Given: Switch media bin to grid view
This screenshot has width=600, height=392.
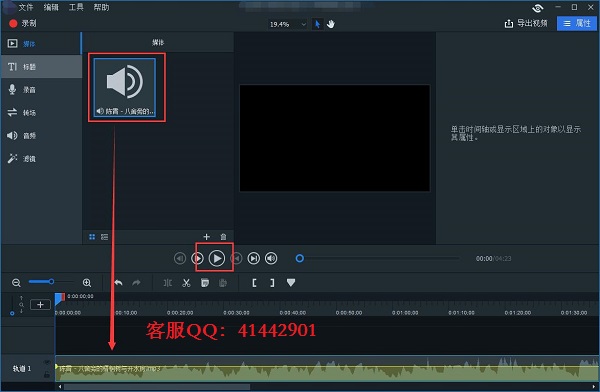Looking at the screenshot, I should pos(92,237).
